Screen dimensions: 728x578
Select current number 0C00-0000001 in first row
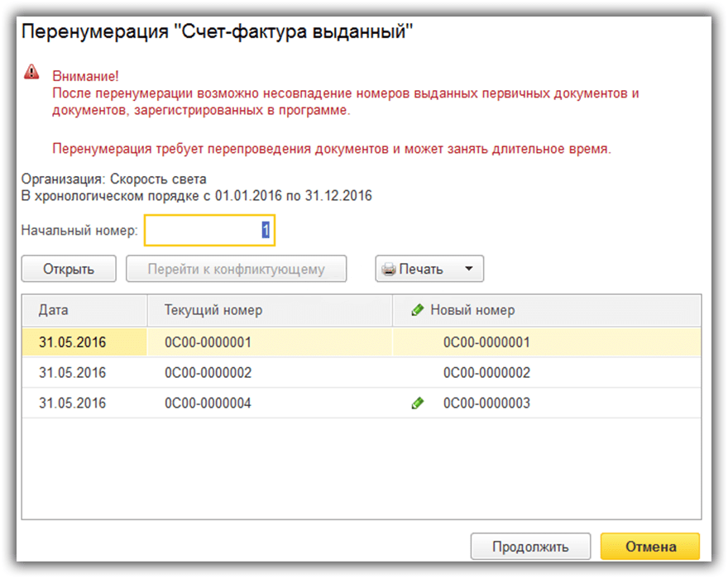click(208, 342)
